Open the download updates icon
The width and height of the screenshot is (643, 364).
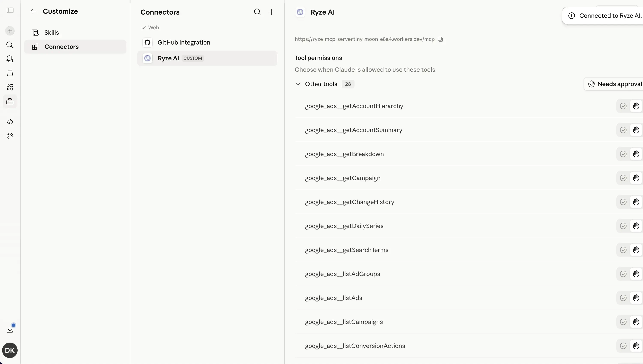(x=10, y=329)
